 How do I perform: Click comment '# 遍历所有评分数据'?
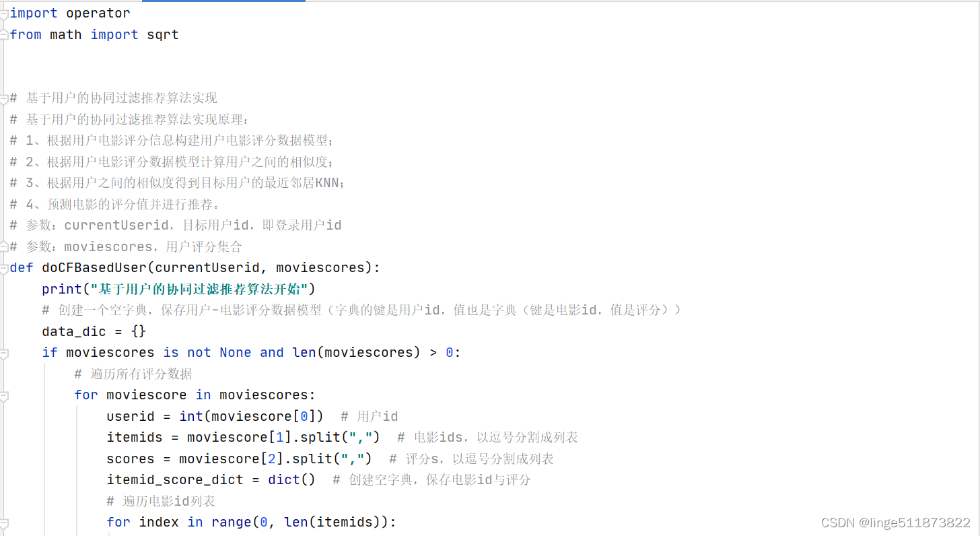[133, 374]
